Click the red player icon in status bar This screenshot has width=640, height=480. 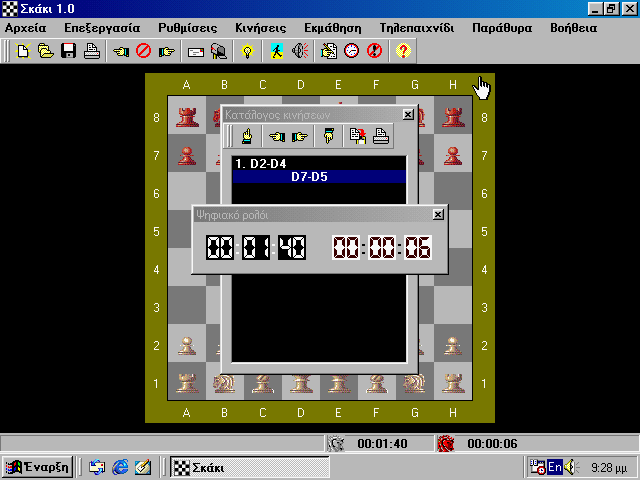[x=446, y=444]
